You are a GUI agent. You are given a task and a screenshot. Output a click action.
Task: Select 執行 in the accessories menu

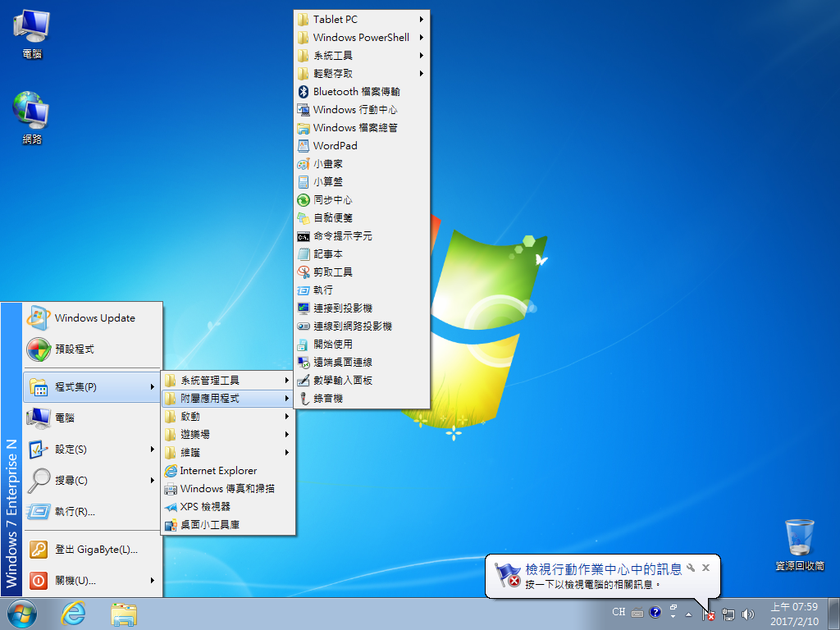(x=362, y=290)
